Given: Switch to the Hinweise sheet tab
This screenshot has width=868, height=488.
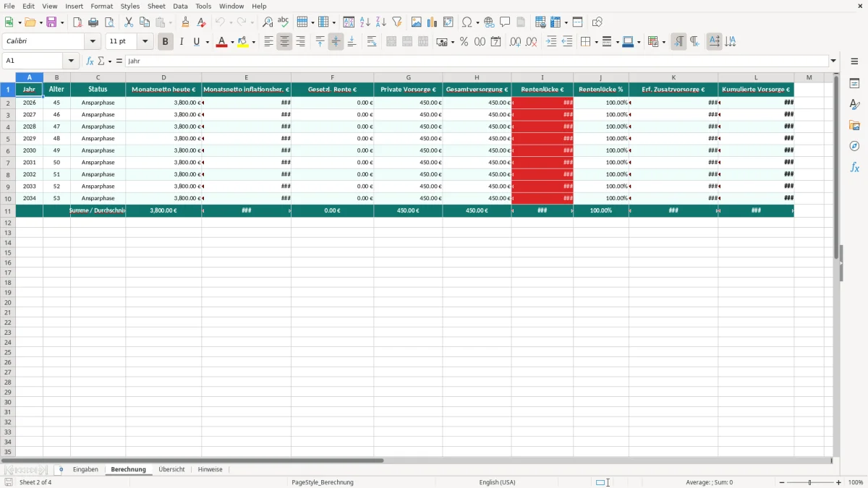Looking at the screenshot, I should click(x=210, y=469).
